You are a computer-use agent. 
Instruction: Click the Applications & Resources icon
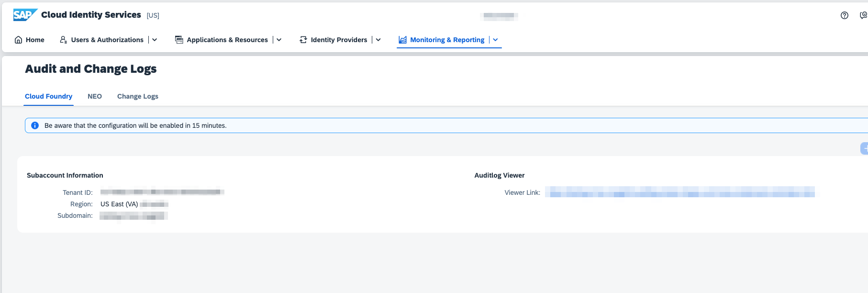(x=179, y=40)
